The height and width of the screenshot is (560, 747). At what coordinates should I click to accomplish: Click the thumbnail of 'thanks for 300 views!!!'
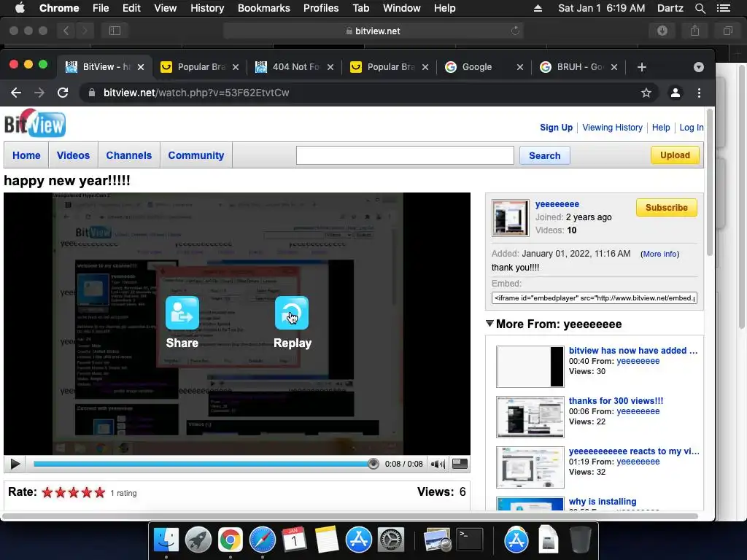click(x=530, y=416)
